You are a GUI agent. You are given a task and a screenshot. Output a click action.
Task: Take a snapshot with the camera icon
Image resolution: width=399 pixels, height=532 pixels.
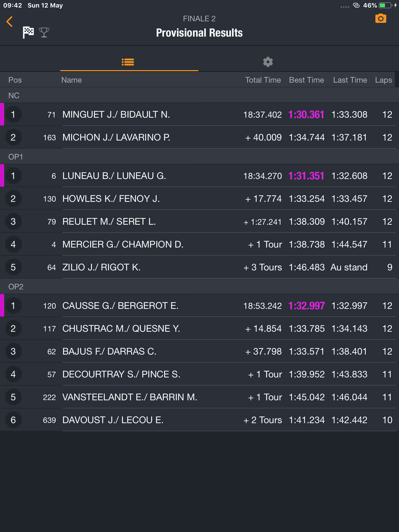[381, 18]
